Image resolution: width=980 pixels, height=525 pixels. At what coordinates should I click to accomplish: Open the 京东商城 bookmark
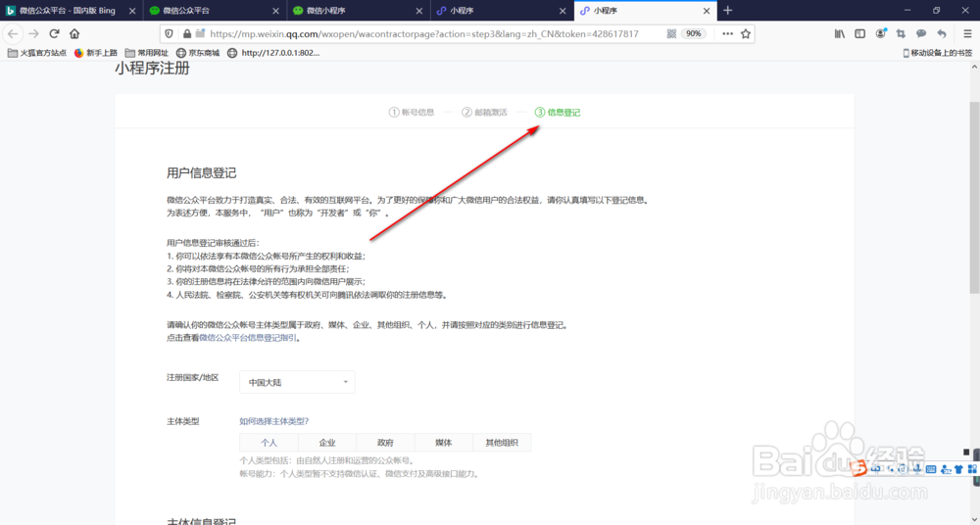(198, 53)
